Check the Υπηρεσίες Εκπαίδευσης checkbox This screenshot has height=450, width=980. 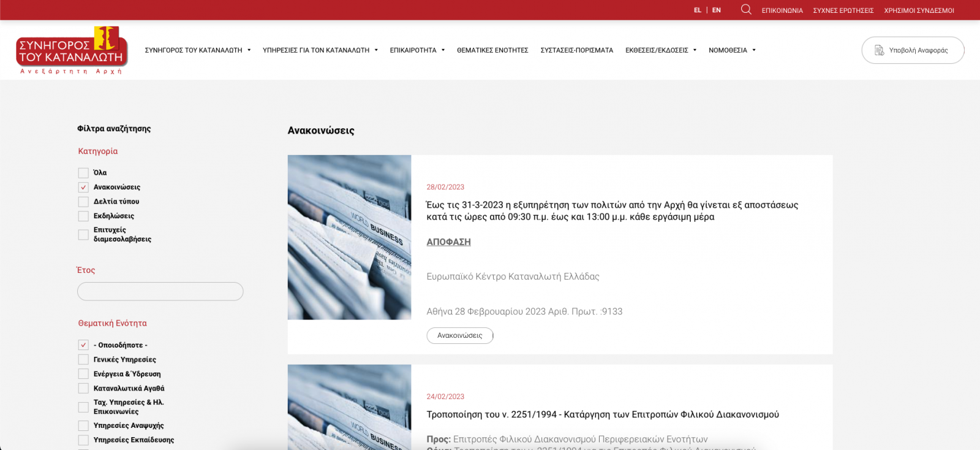[x=83, y=440]
